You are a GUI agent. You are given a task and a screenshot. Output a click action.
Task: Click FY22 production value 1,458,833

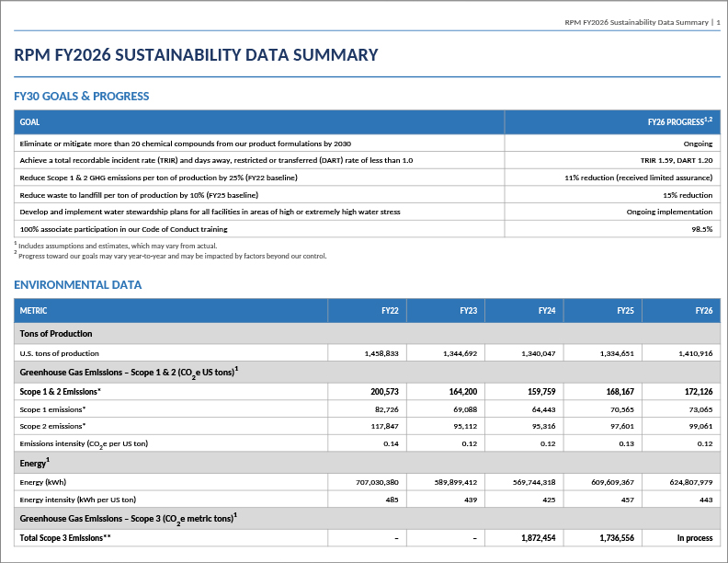pyautogui.click(x=381, y=353)
